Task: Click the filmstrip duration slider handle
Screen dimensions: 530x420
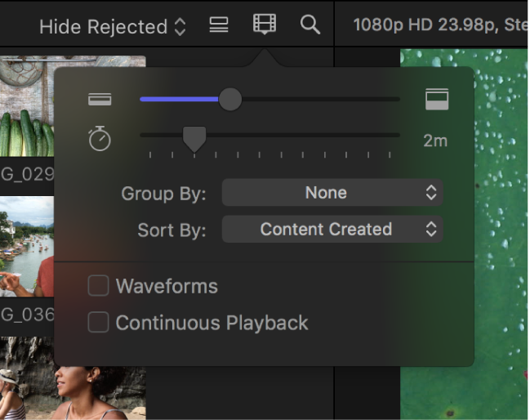Action: point(194,139)
